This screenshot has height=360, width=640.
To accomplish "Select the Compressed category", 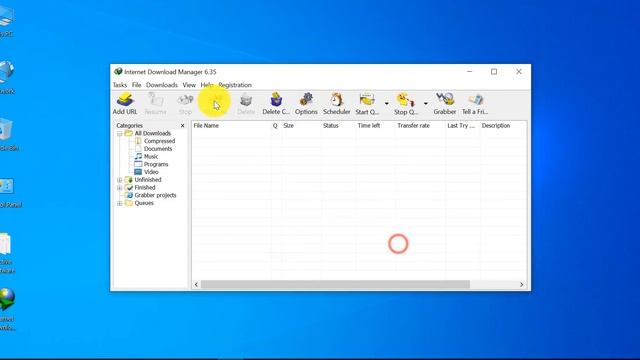I will tap(159, 141).
